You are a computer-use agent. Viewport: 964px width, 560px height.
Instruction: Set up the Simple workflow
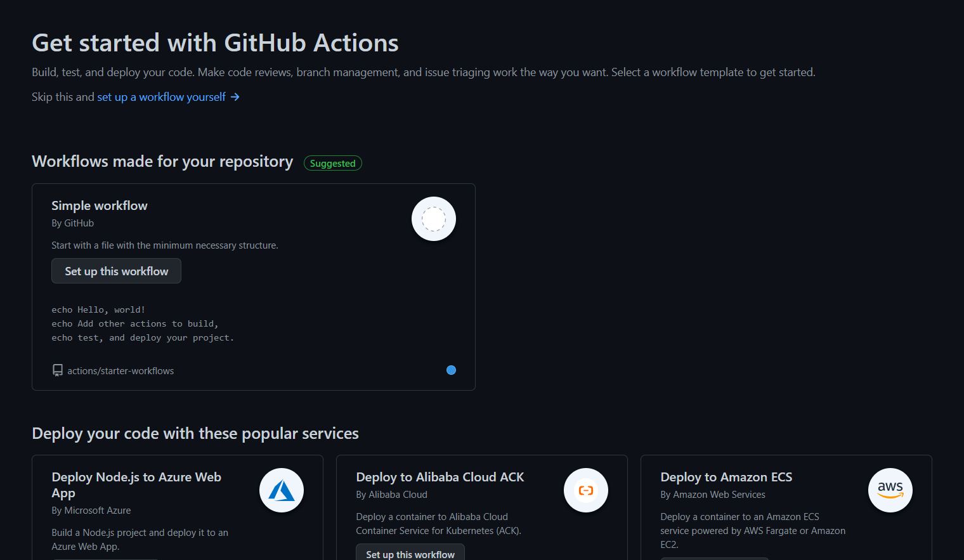point(116,271)
